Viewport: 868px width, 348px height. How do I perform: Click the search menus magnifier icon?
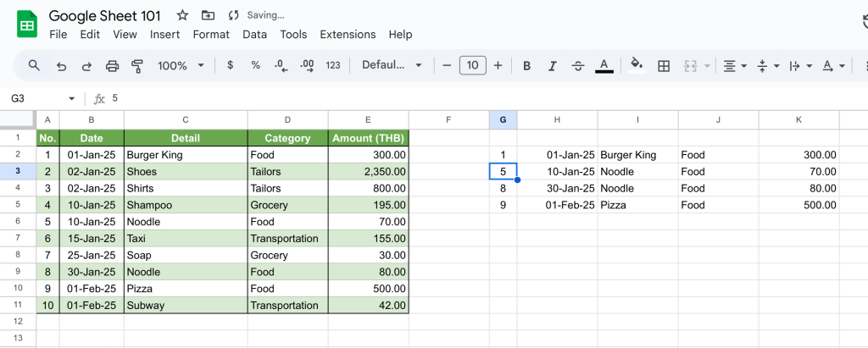[x=34, y=65]
